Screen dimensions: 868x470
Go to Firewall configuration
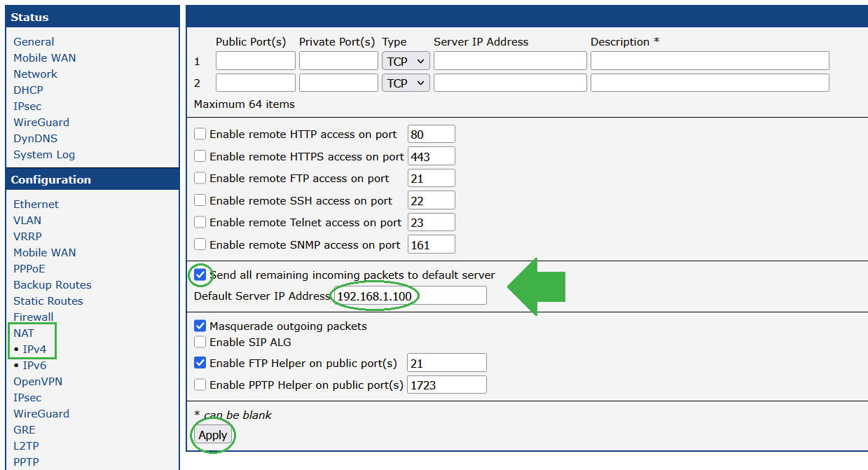(33, 317)
